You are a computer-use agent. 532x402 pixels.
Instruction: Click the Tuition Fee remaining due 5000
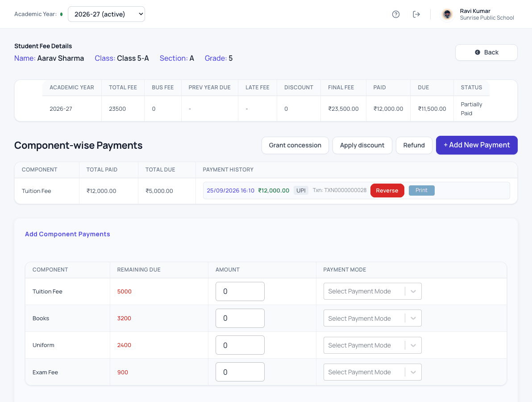tap(124, 291)
